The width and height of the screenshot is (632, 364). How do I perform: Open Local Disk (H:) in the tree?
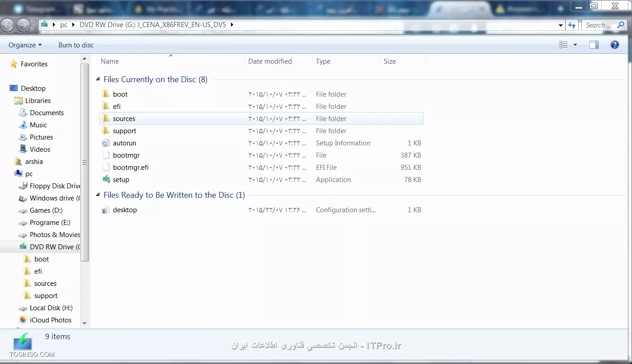[51, 308]
